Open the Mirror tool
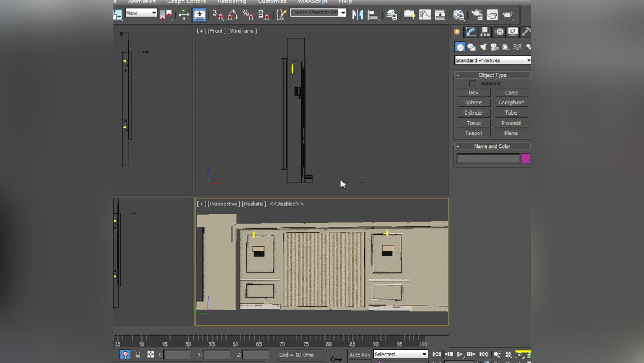The height and width of the screenshot is (363, 644). 357,14
